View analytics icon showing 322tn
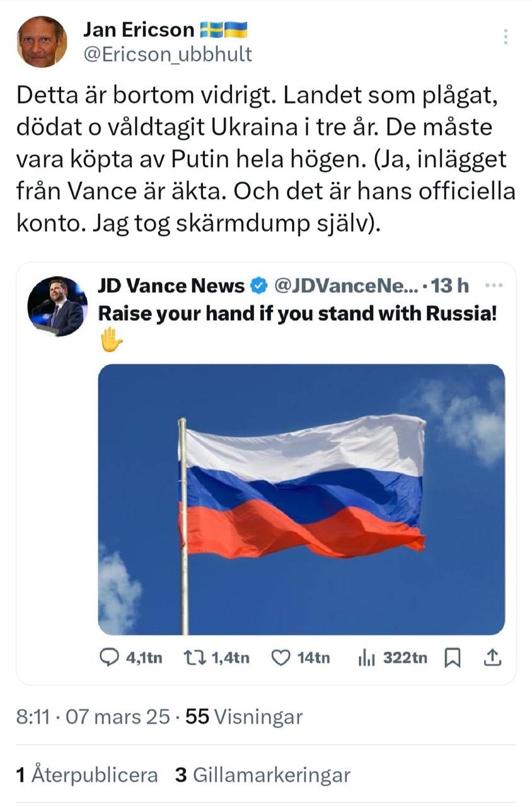532x807 pixels. pos(366,658)
